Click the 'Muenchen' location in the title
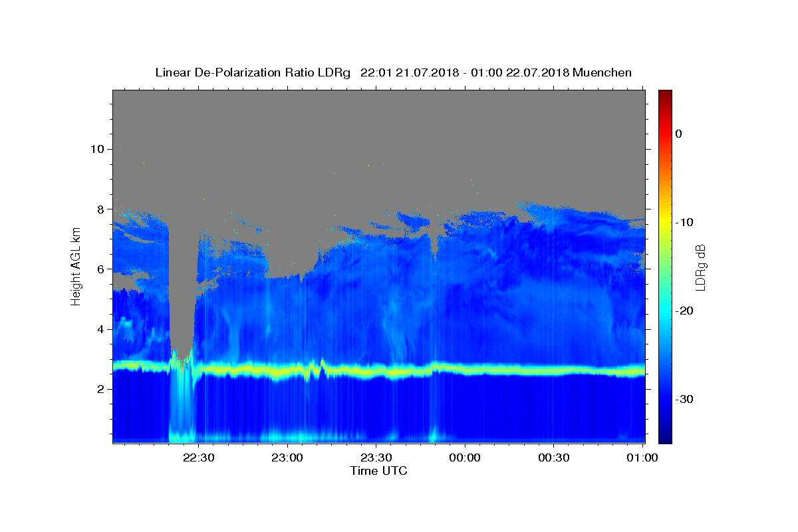 click(x=602, y=72)
